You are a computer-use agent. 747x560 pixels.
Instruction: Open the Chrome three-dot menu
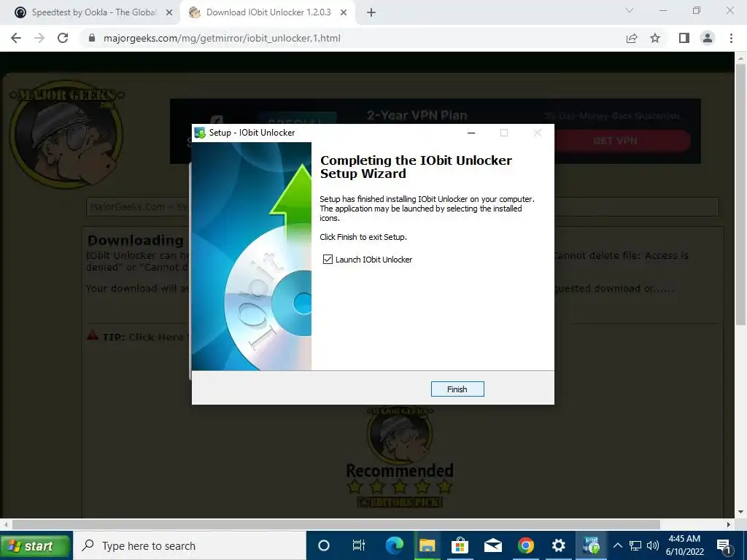(x=731, y=38)
